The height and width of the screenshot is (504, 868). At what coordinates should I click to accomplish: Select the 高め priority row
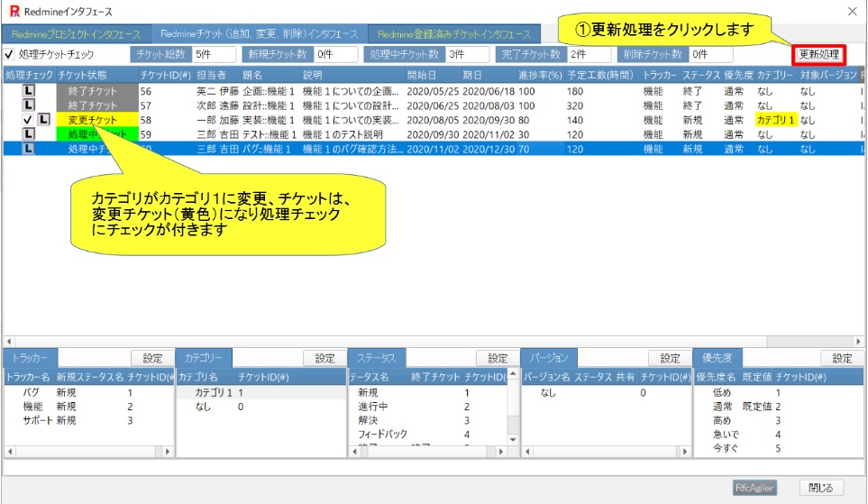coord(779,420)
